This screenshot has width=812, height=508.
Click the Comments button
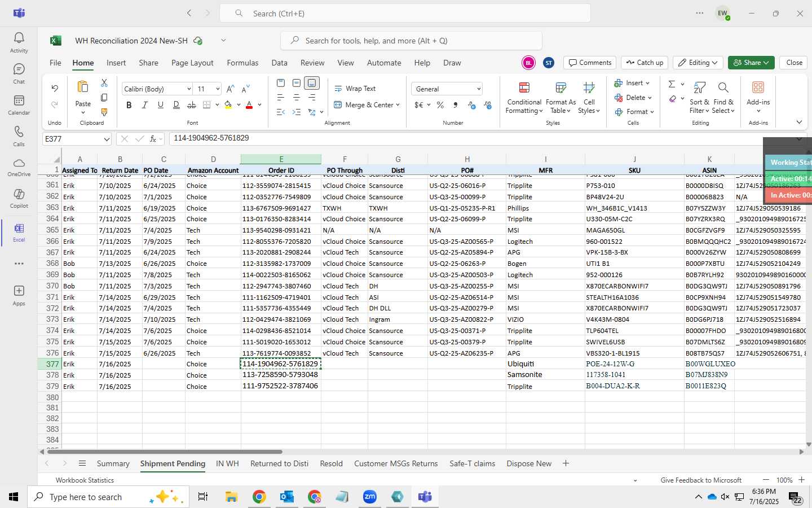(590, 63)
